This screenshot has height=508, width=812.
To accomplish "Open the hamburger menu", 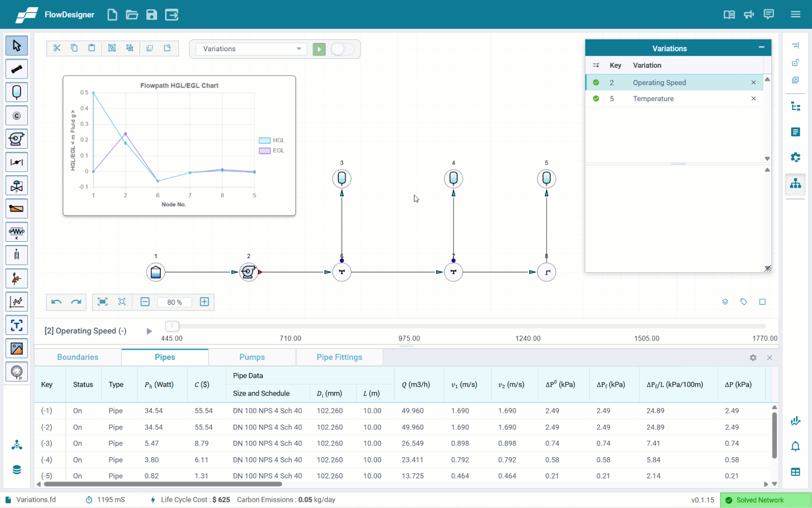I will point(795,15).
